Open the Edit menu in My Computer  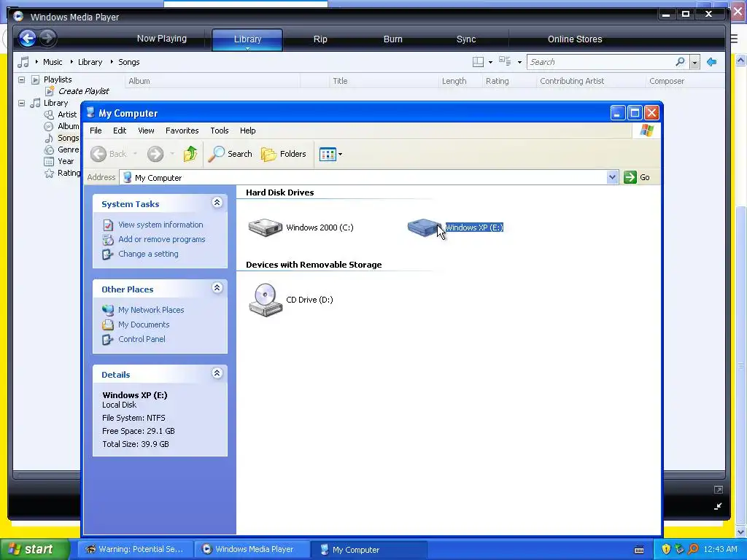pyautogui.click(x=120, y=131)
